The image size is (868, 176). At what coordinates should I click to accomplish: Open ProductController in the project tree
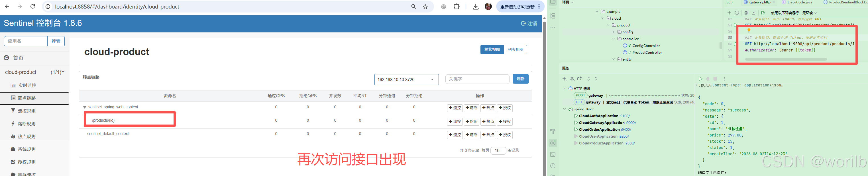click(x=647, y=53)
